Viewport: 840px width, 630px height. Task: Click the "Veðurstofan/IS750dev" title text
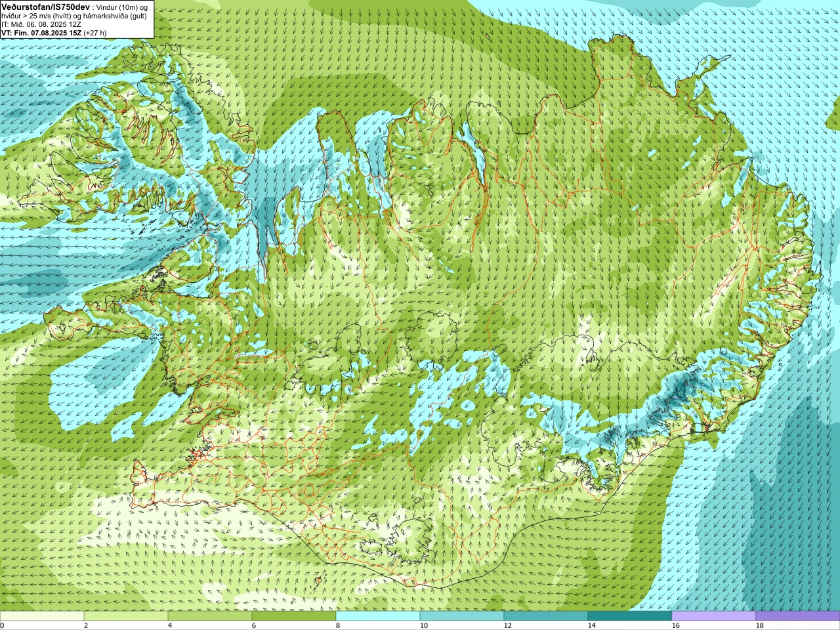(x=46, y=6)
